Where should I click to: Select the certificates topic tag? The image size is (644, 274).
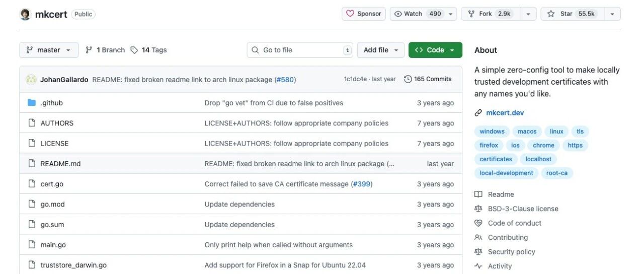click(496, 159)
